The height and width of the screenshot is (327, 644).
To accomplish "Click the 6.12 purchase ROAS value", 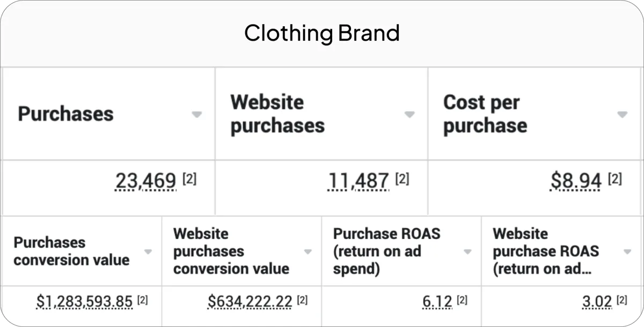I will 437,302.
